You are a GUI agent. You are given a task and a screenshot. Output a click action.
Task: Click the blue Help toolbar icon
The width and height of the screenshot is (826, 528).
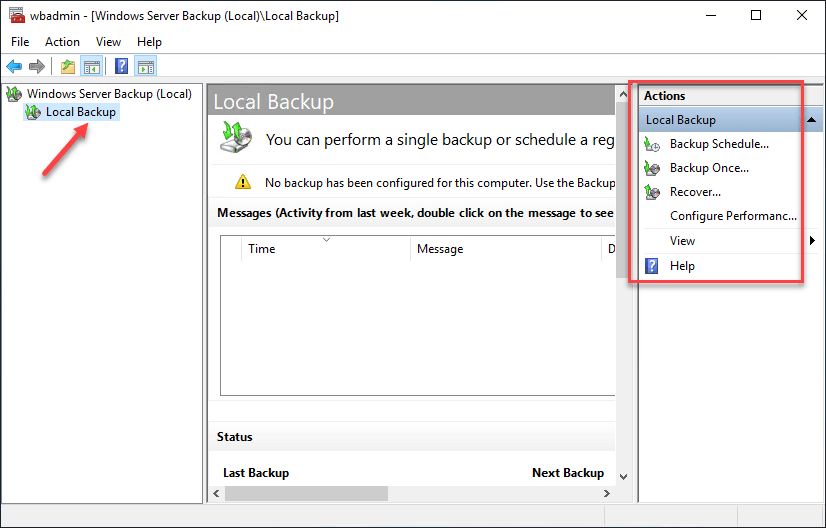122,66
